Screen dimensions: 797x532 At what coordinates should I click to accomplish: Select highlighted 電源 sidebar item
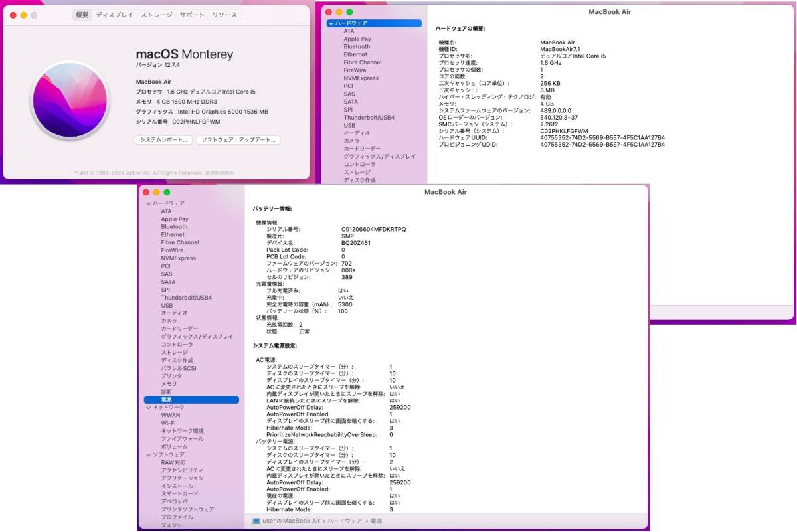click(191, 400)
